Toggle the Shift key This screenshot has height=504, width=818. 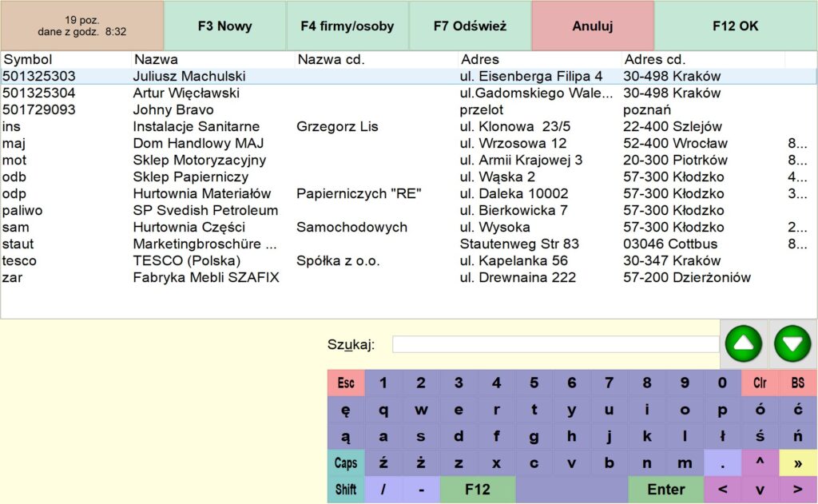tap(345, 490)
